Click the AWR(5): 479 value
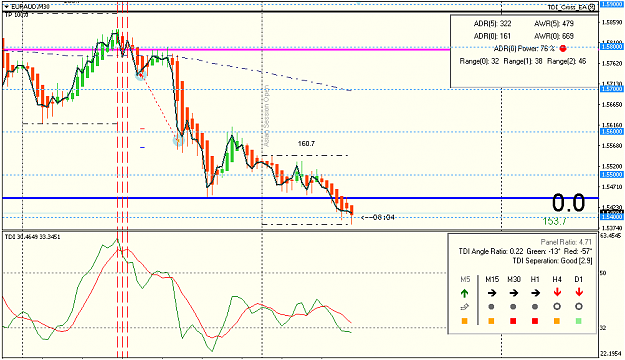The height and width of the screenshot is (360, 625). coord(554,24)
